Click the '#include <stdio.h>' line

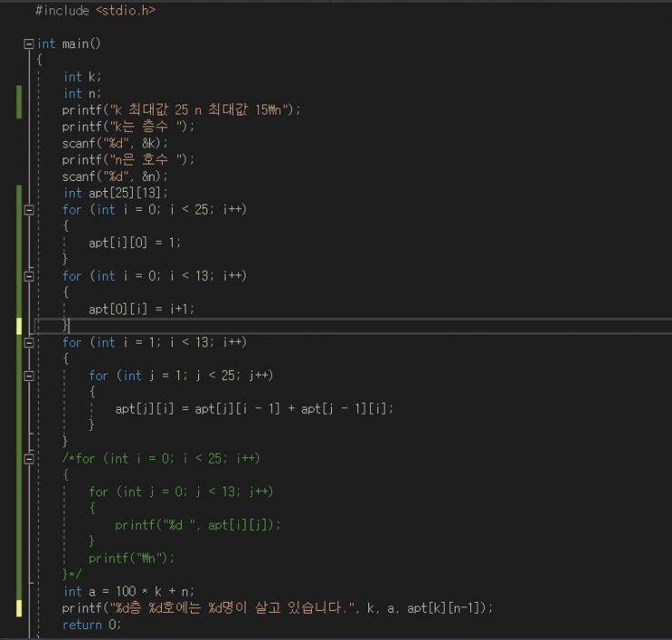[x=95, y=10]
